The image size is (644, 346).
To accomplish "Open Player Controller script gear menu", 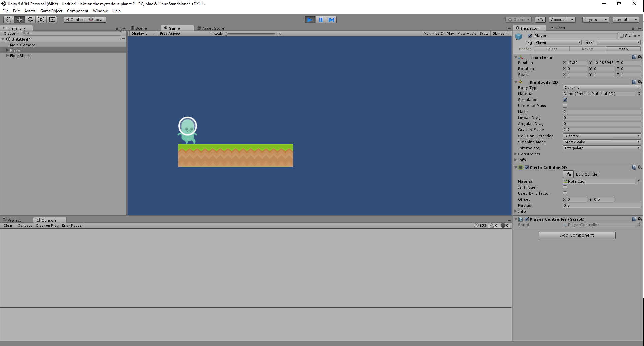I will [639, 219].
